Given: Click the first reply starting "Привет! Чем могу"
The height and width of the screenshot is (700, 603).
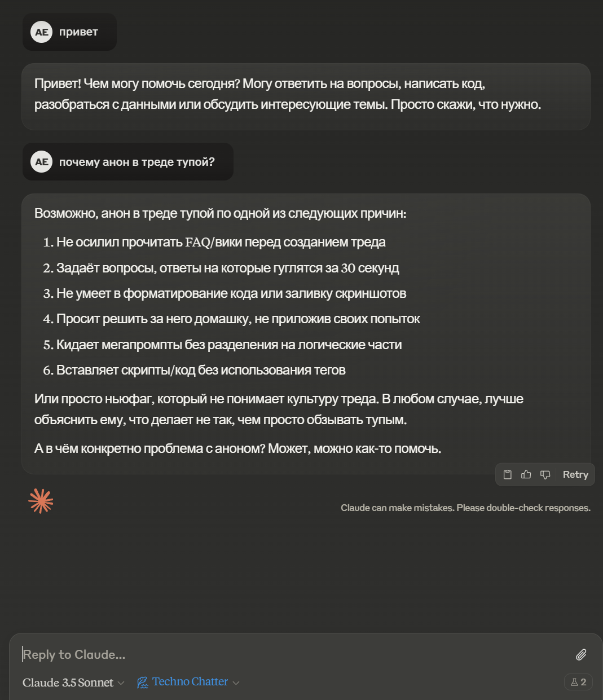Looking at the screenshot, I should 288,94.
